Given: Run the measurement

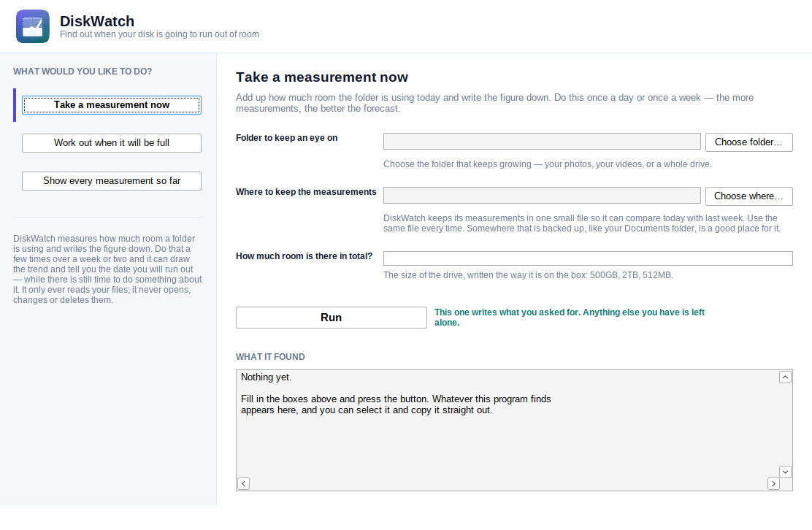Looking at the screenshot, I should tap(332, 318).
